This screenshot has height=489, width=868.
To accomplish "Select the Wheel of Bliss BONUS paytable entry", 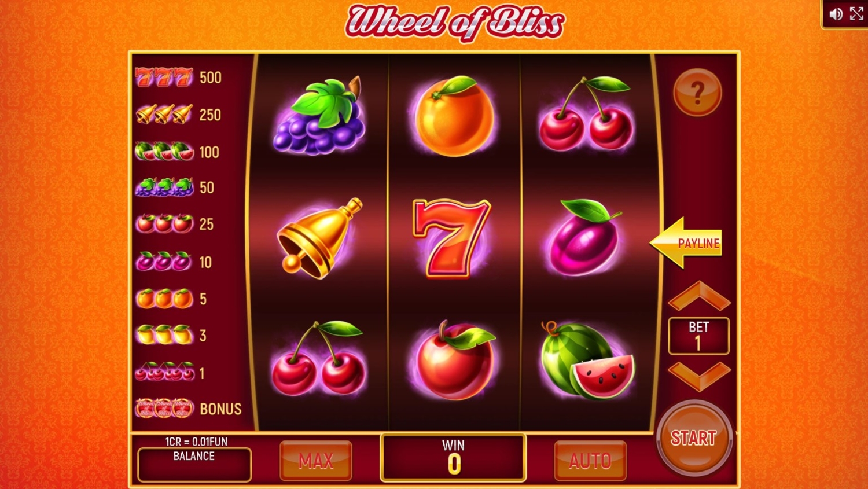I will (188, 409).
